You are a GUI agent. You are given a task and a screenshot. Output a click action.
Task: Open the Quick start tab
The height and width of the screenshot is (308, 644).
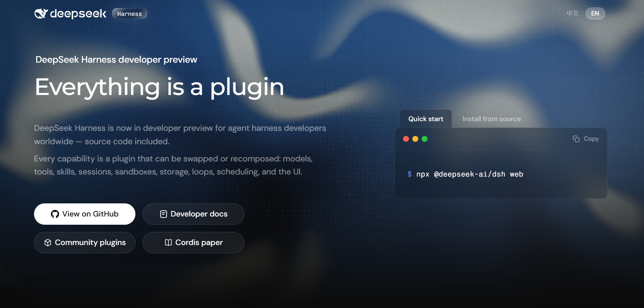(426, 119)
